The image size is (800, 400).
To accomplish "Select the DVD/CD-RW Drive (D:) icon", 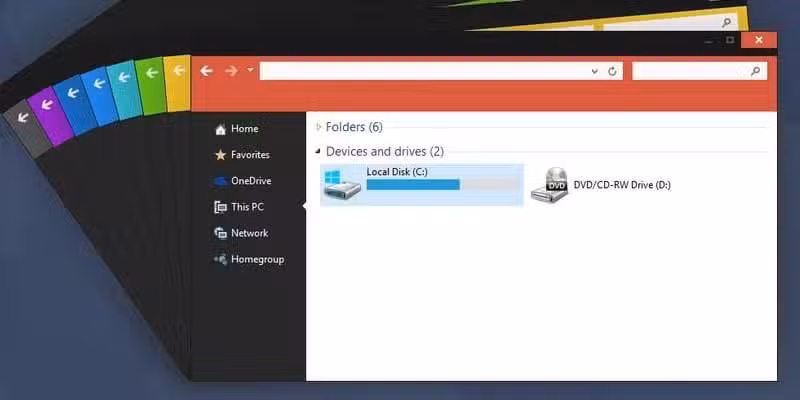I will point(549,185).
